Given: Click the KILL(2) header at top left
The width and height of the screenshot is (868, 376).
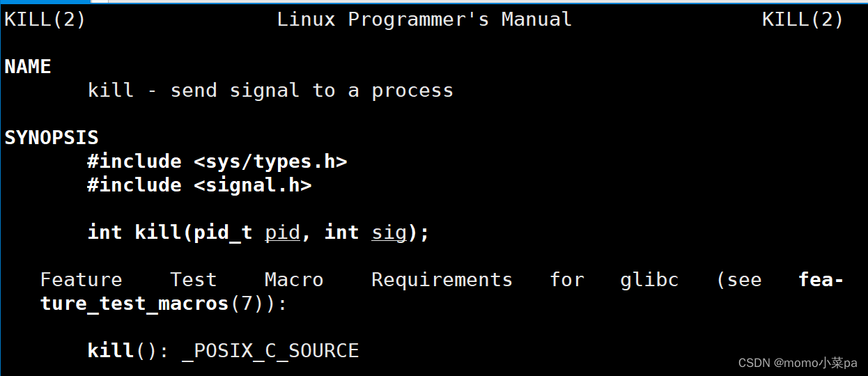Looking at the screenshot, I should [x=45, y=19].
